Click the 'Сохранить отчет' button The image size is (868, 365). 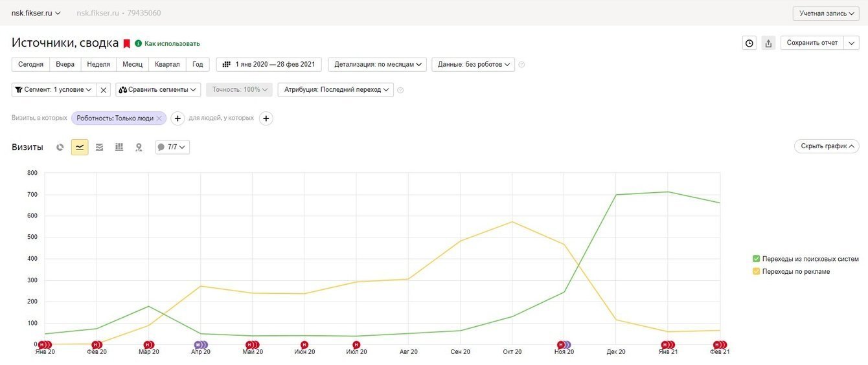click(x=812, y=43)
